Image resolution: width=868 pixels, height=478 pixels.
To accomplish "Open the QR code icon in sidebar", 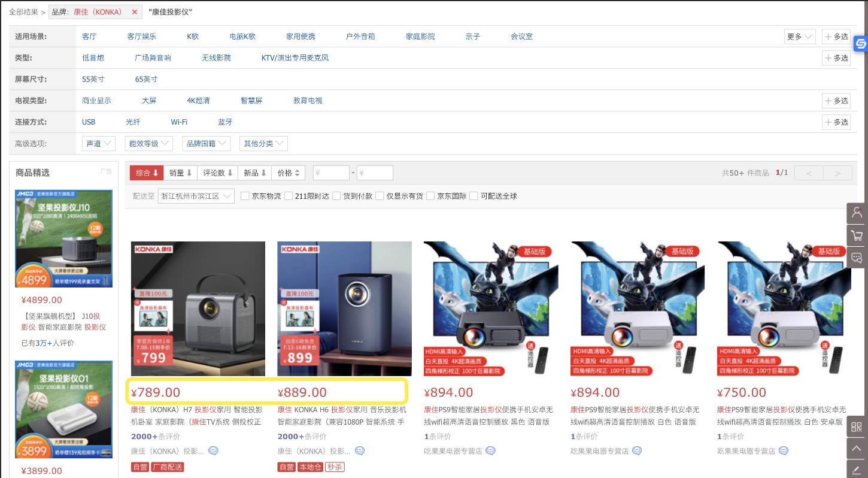I will tap(856, 426).
